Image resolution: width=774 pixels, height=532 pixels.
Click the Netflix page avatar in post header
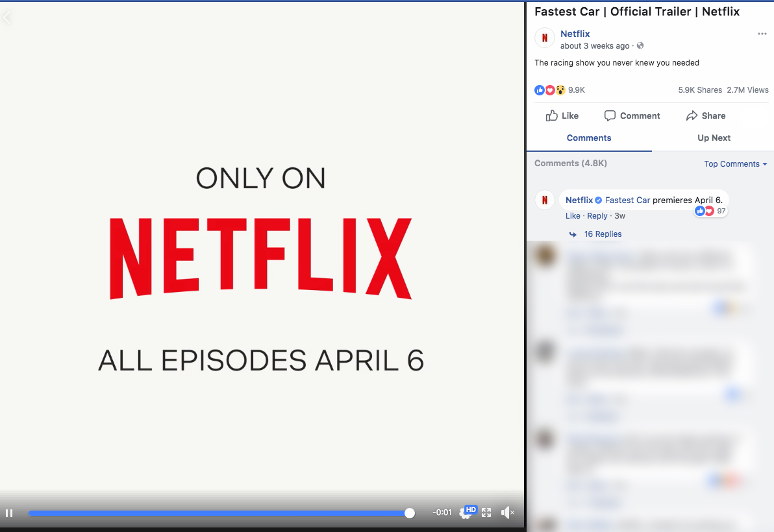pyautogui.click(x=544, y=38)
